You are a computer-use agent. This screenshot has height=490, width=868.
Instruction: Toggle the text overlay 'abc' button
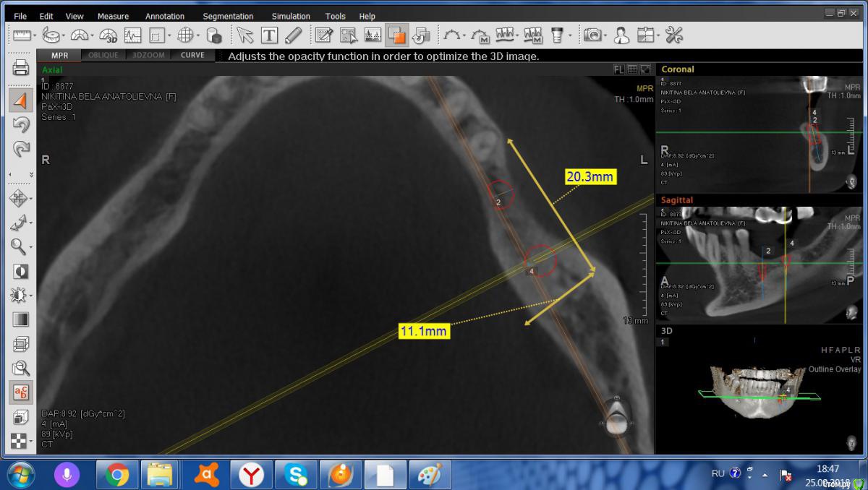(21, 392)
